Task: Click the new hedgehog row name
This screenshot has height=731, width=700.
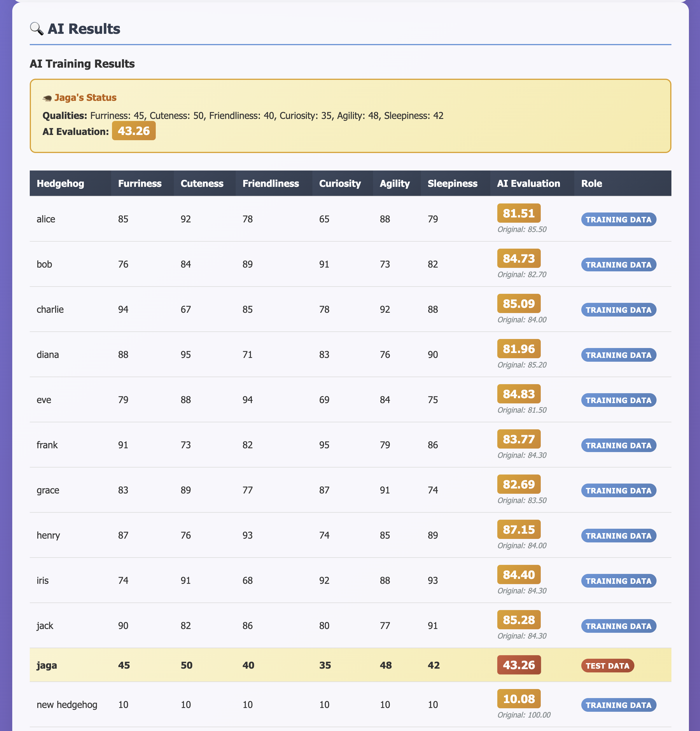Action: [67, 704]
